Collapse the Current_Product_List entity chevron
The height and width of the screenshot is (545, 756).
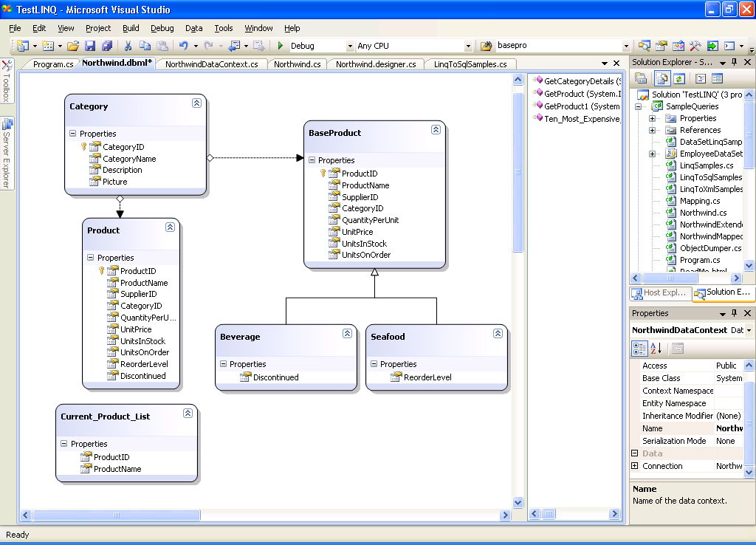(188, 413)
